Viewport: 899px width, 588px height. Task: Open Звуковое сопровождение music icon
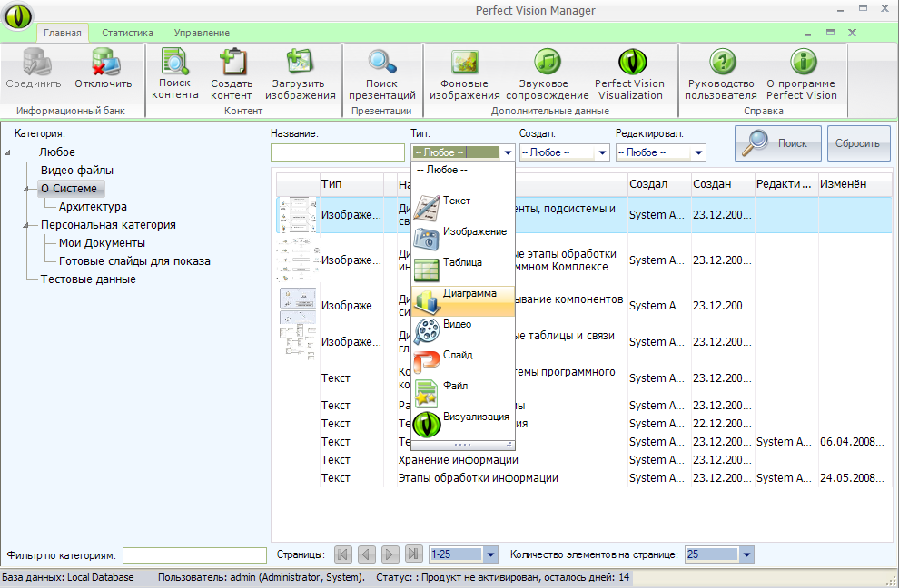point(547,62)
